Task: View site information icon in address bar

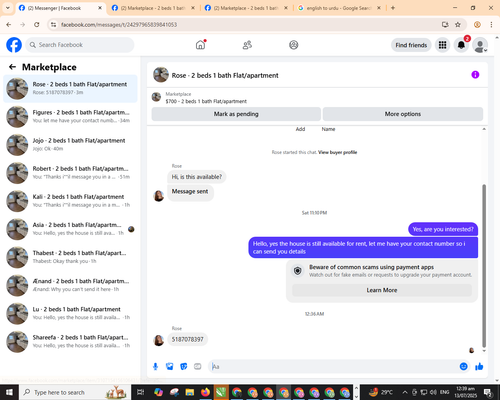Action: 53,24
